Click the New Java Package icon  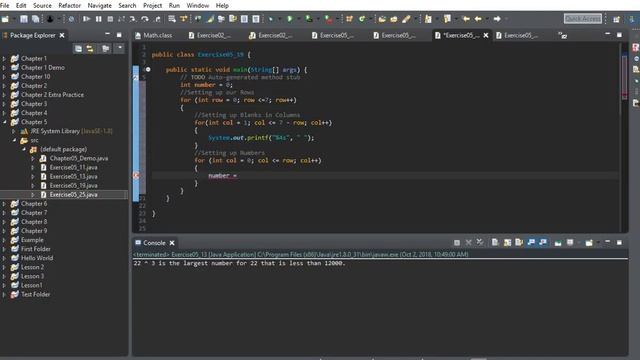click(349, 19)
